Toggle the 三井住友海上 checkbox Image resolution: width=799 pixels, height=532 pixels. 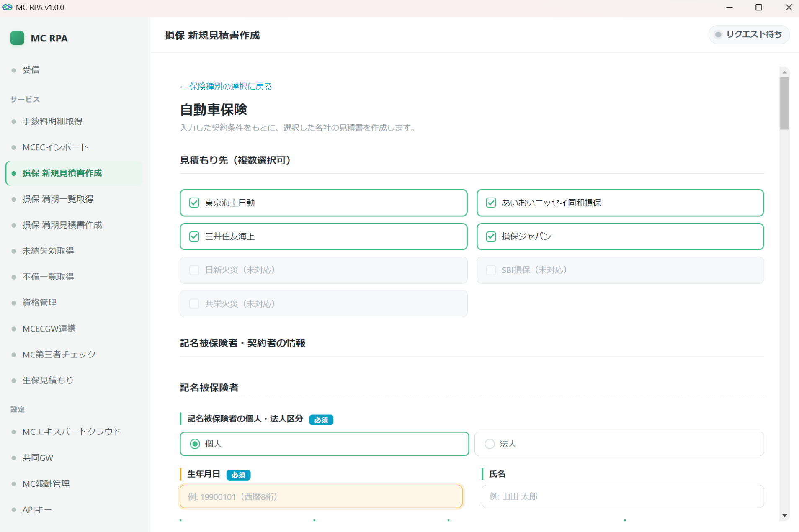pyautogui.click(x=194, y=236)
